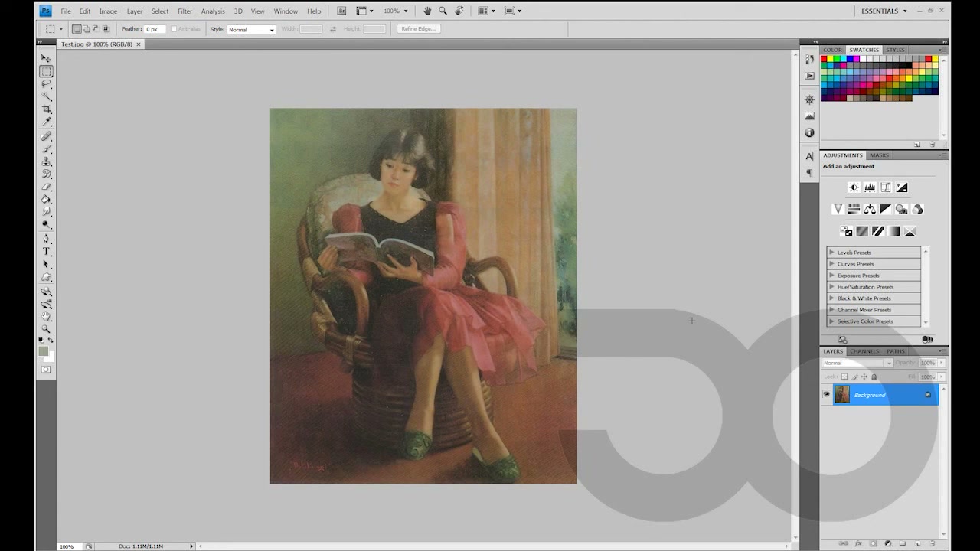Add a Levels adjustment
The width and height of the screenshot is (980, 551).
coord(870,187)
